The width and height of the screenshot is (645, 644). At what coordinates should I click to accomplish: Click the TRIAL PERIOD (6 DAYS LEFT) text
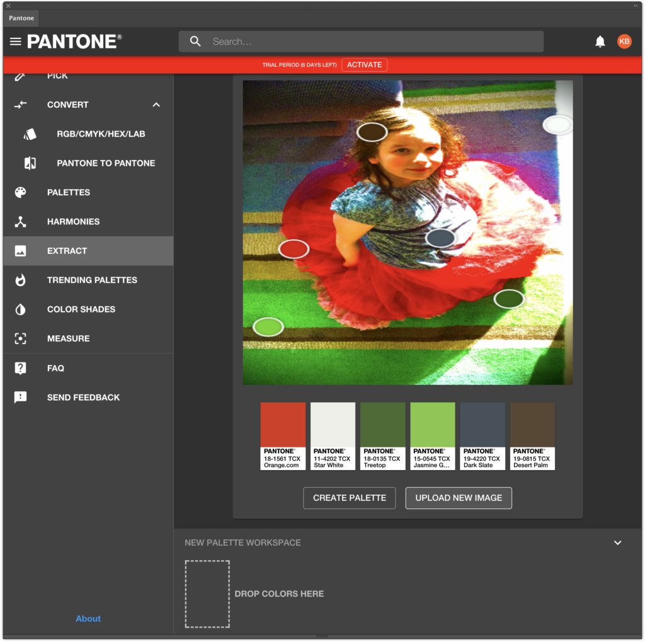(299, 65)
